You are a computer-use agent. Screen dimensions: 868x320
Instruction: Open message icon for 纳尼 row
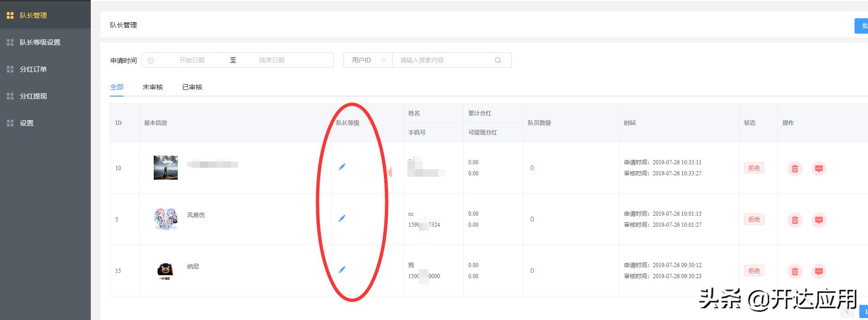pyautogui.click(x=819, y=271)
